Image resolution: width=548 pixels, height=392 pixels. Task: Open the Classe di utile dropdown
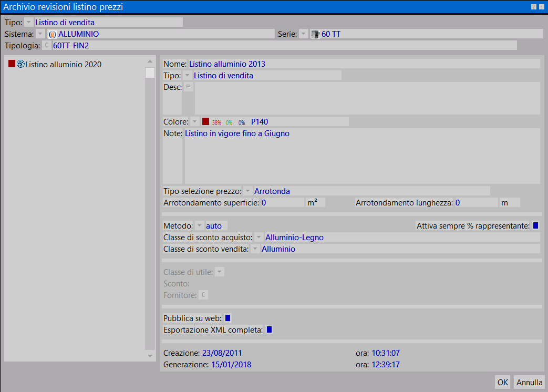click(220, 272)
